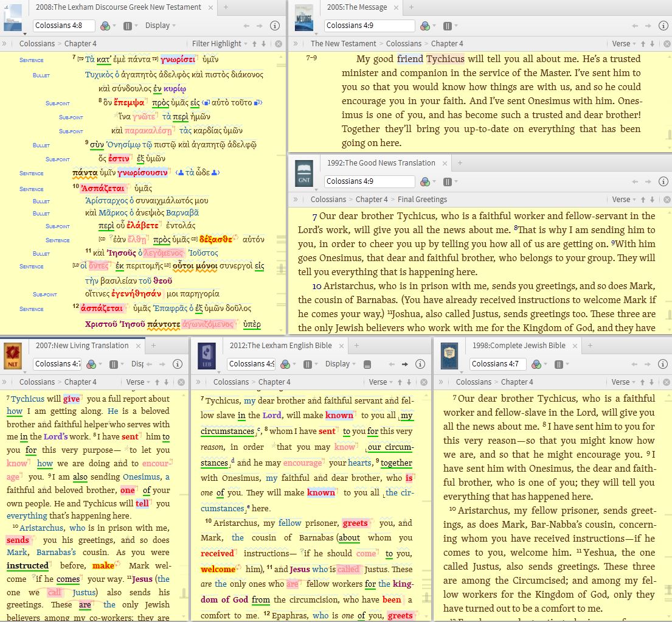Show info for Lexham Discourse Greek New Testament
This screenshot has width=672, height=622.
(x=275, y=26)
